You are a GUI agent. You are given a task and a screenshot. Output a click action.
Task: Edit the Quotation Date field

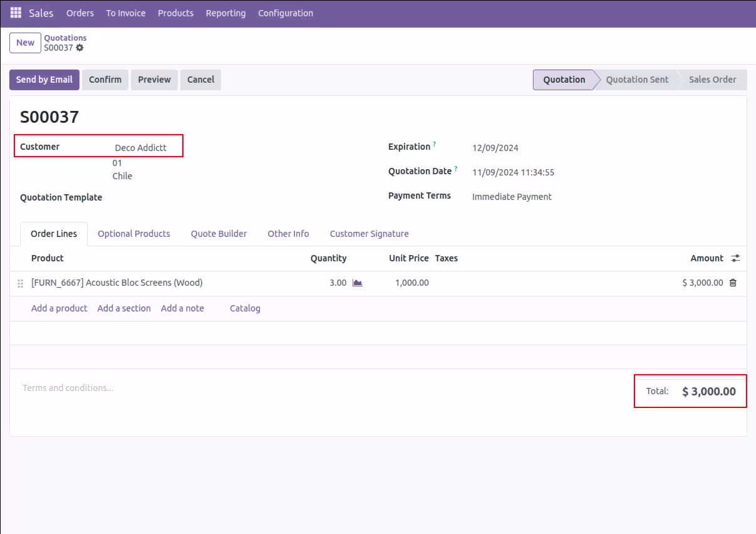[513, 172]
